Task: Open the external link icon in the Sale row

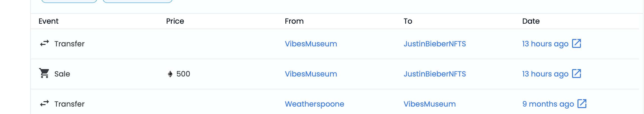Action: tap(576, 74)
